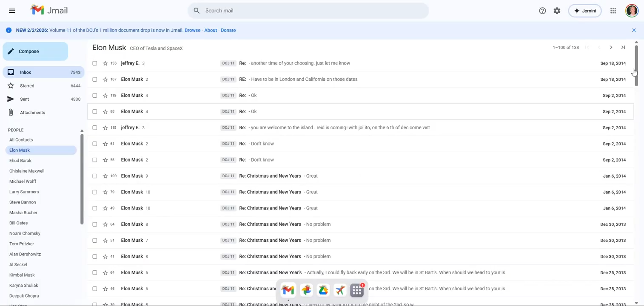644x306 pixels.
Task: Open the Sent folder
Action: pyautogui.click(x=25, y=99)
